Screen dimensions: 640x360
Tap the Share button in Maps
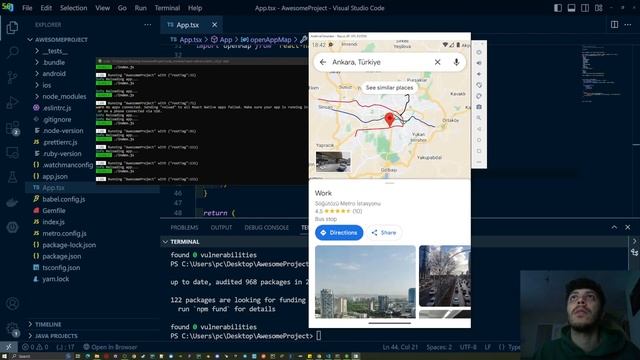(384, 233)
